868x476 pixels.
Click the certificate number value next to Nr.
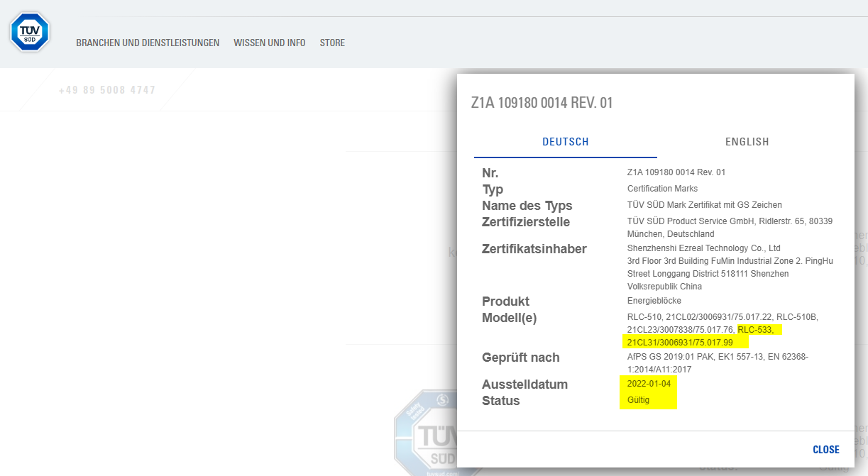point(676,172)
